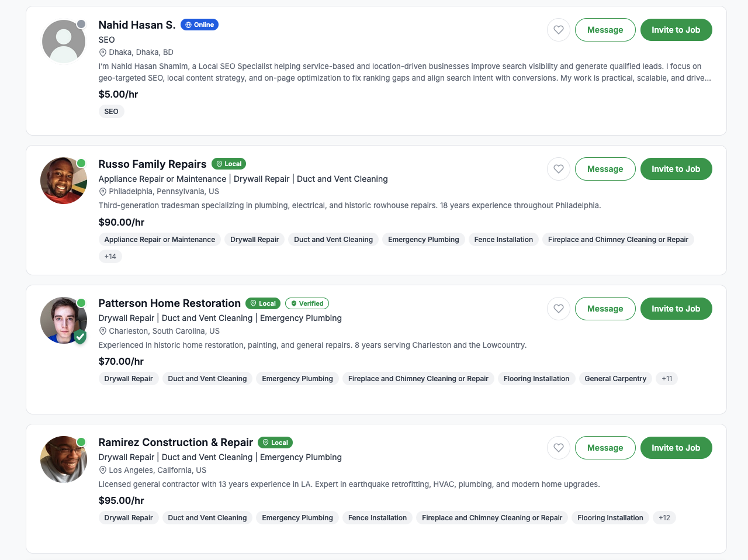Click the Online badge beside Nahid Hasan S.
This screenshot has height=560, width=748.
pos(199,25)
